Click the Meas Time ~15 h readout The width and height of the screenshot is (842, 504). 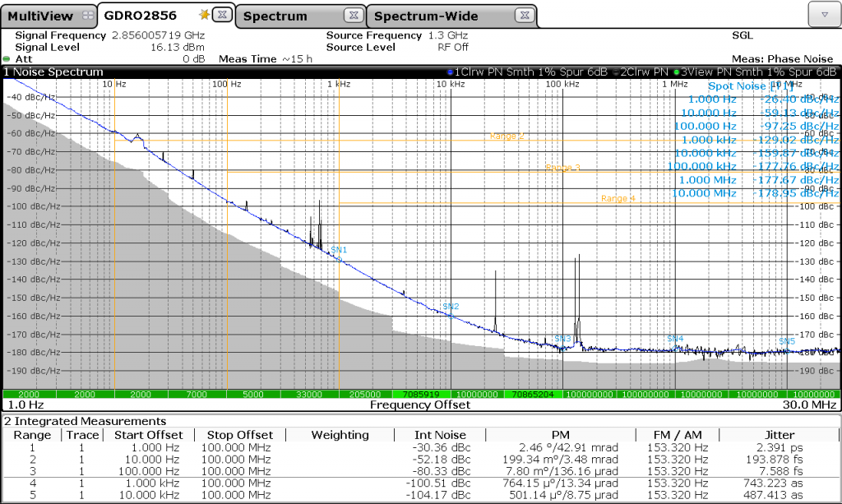point(266,59)
